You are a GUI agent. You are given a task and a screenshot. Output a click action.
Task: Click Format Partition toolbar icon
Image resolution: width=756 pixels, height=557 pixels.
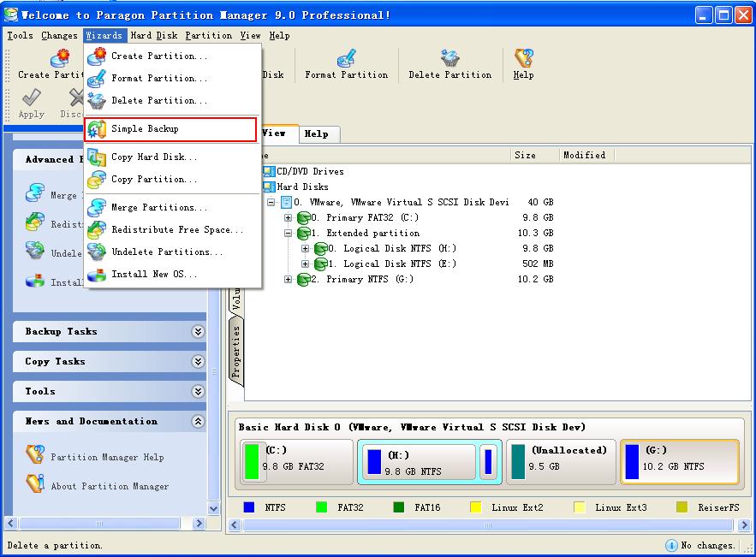tap(346, 58)
